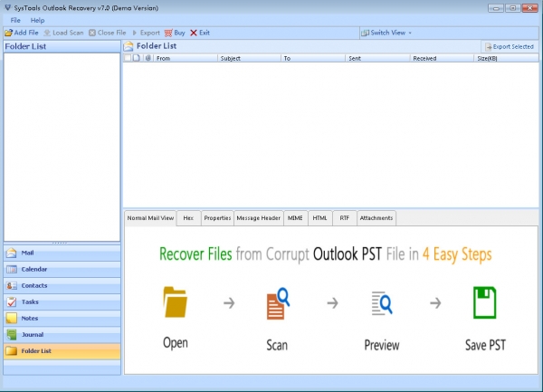The image size is (543, 392).
Task: Click the Buy shopping cart icon
Action: point(168,33)
